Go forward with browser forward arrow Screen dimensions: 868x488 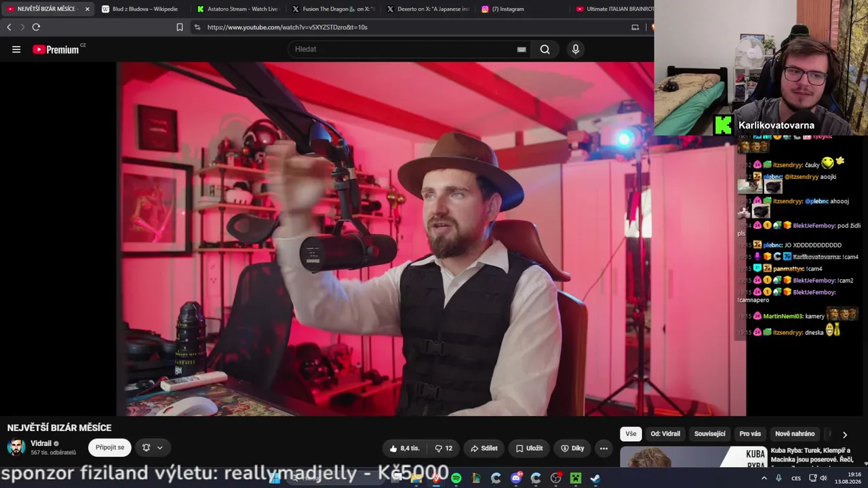[x=22, y=27]
